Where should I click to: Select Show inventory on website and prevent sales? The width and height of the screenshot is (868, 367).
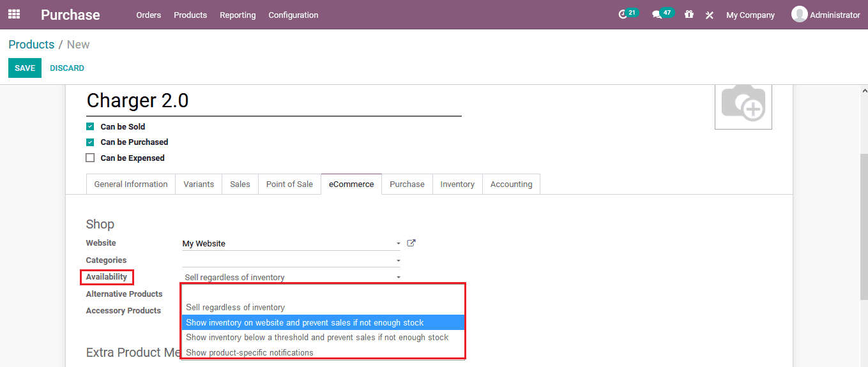point(323,322)
